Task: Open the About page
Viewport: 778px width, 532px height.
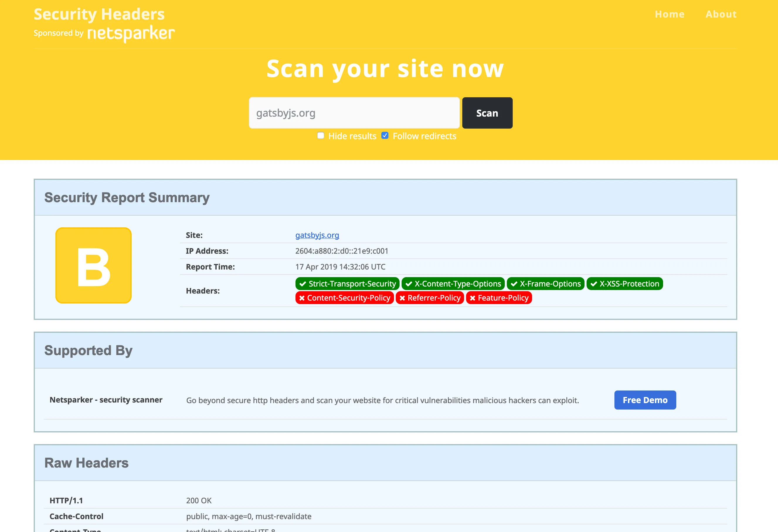Action: pos(721,14)
